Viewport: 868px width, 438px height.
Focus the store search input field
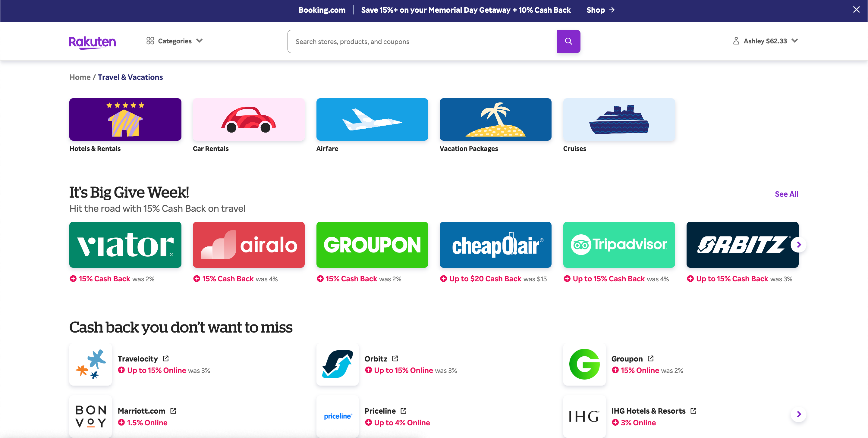(x=422, y=41)
